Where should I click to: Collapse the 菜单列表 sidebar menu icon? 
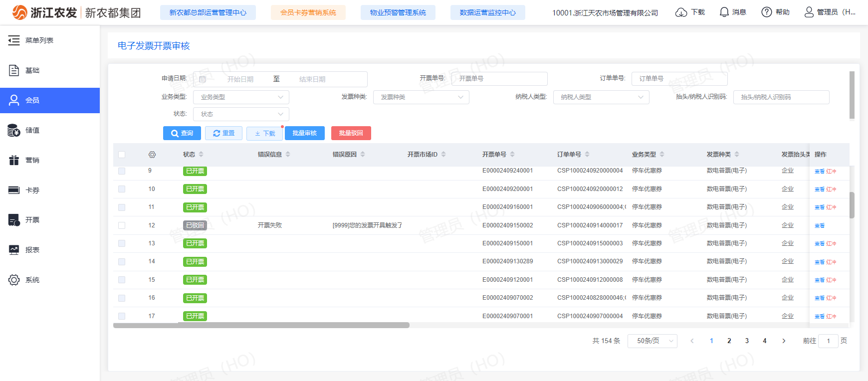14,40
